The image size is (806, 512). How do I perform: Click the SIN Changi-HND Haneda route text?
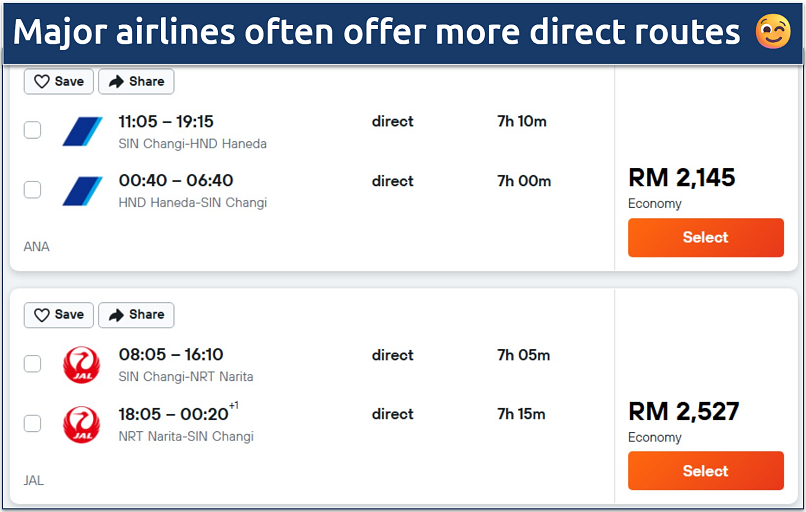192,144
